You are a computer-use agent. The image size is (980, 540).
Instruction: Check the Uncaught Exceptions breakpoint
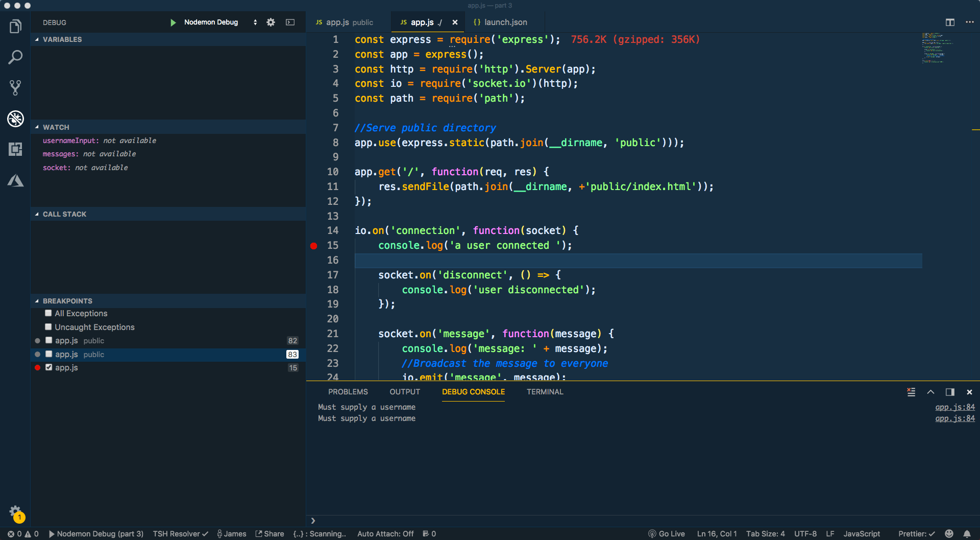48,326
